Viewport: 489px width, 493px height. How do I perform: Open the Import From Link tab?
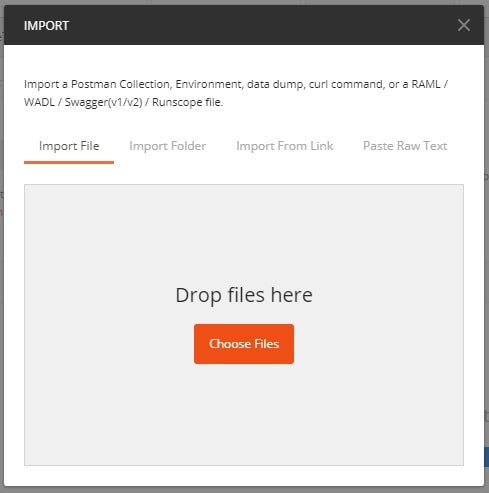[285, 146]
